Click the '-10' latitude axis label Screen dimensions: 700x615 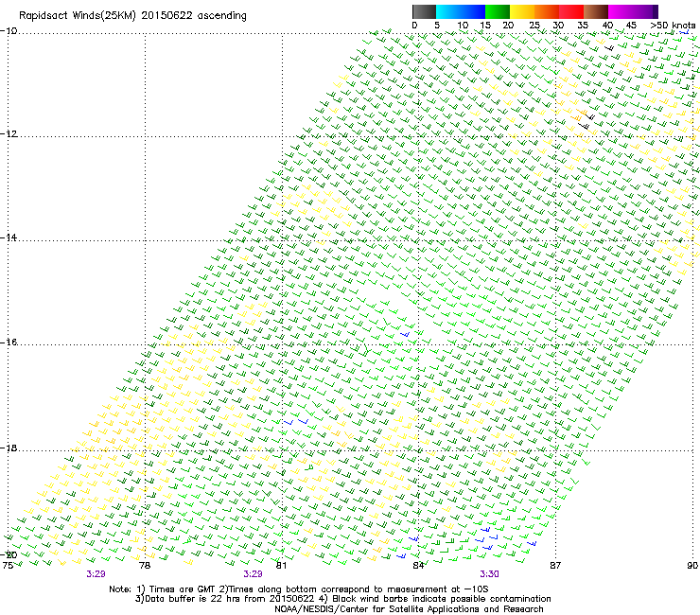pos(9,31)
